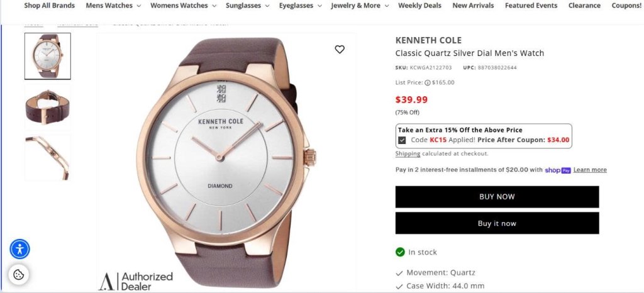644x293 pixels.
Task: Expand the Mens Watches menu
Action: [113, 6]
